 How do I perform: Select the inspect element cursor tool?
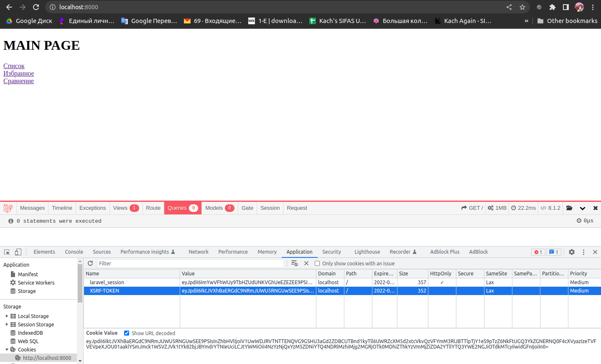[7, 252]
